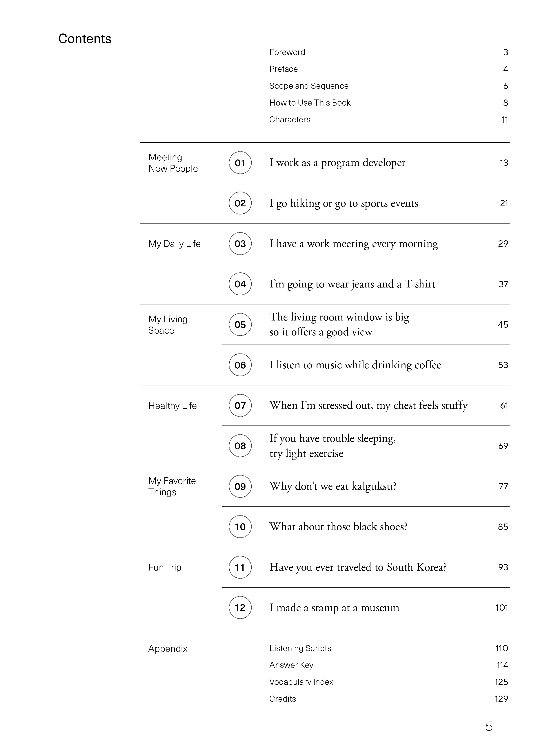Select the circled 11 unit icon
Viewport: 552px width, 756px height.
(x=240, y=567)
